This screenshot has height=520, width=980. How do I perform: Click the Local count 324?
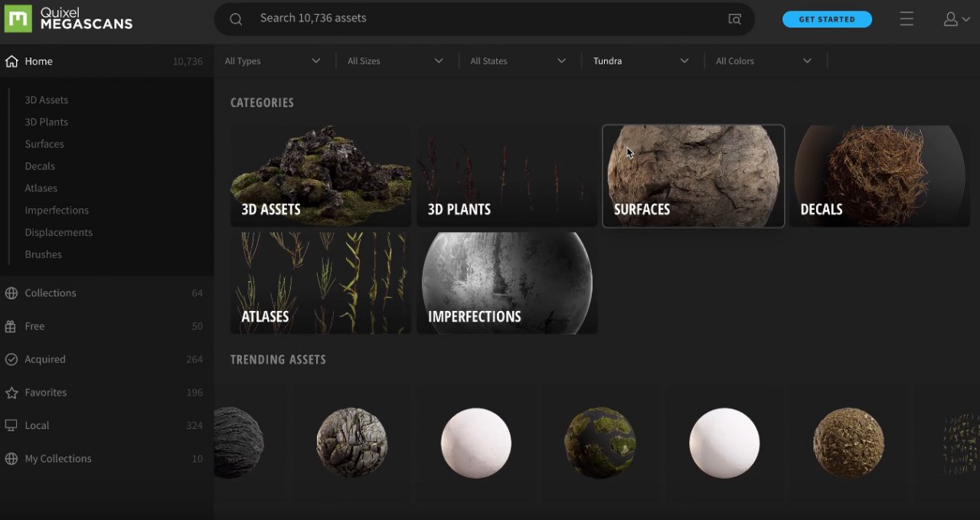[x=194, y=426]
